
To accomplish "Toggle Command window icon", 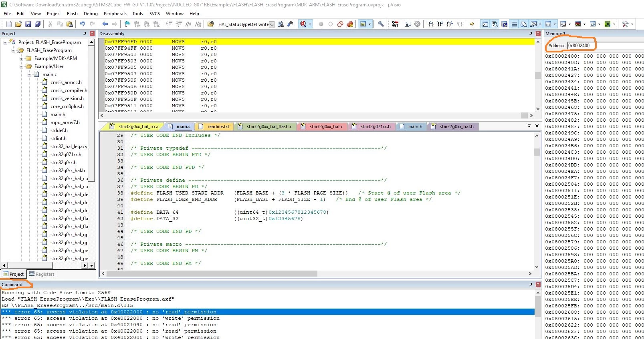I will pyautogui.click(x=485, y=24).
